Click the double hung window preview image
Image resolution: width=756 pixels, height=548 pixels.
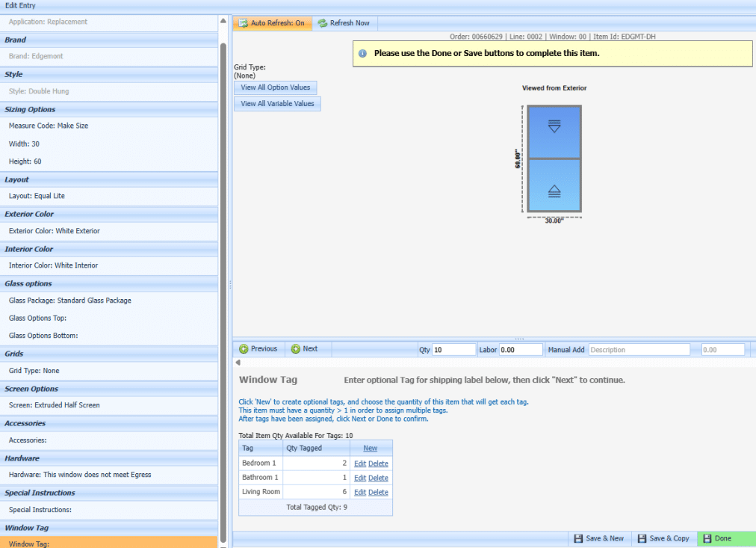(554, 158)
